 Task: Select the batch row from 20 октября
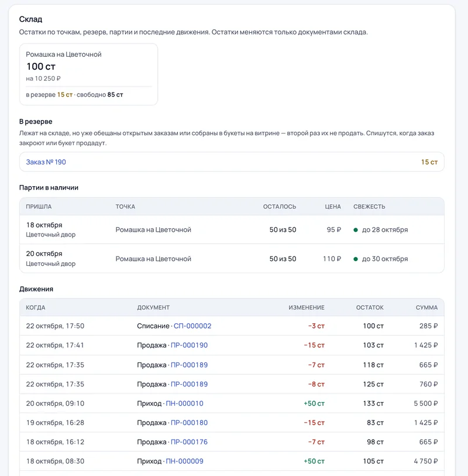pyautogui.click(x=232, y=259)
